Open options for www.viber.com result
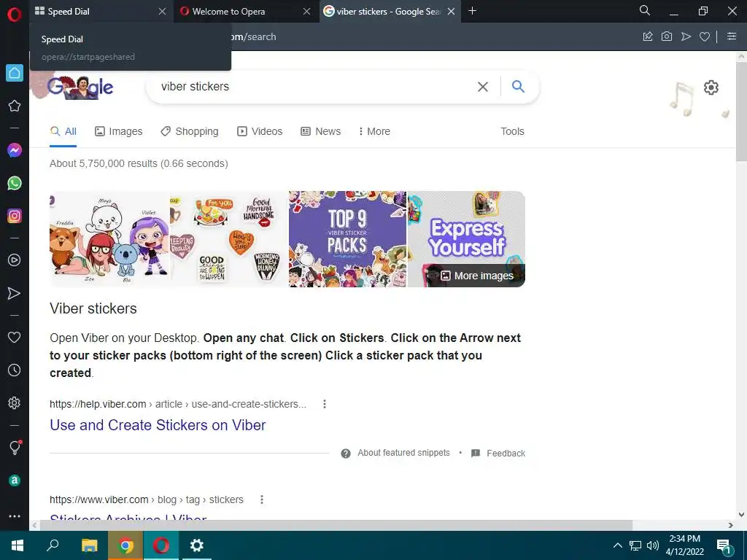 [x=262, y=499]
